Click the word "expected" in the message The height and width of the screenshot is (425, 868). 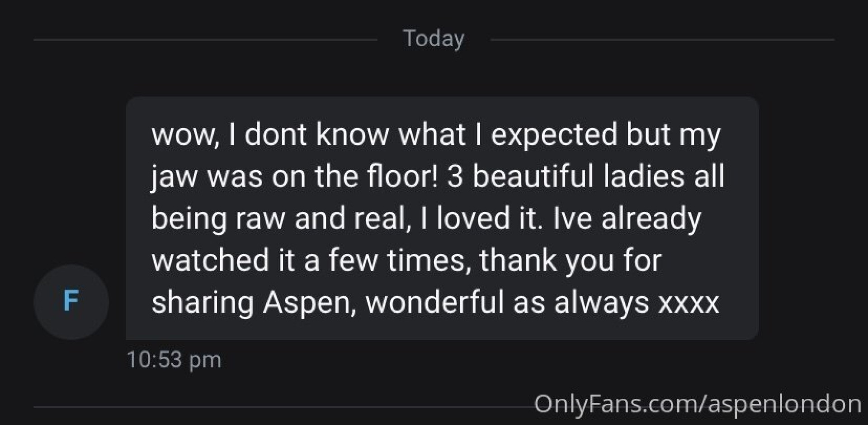point(554,135)
